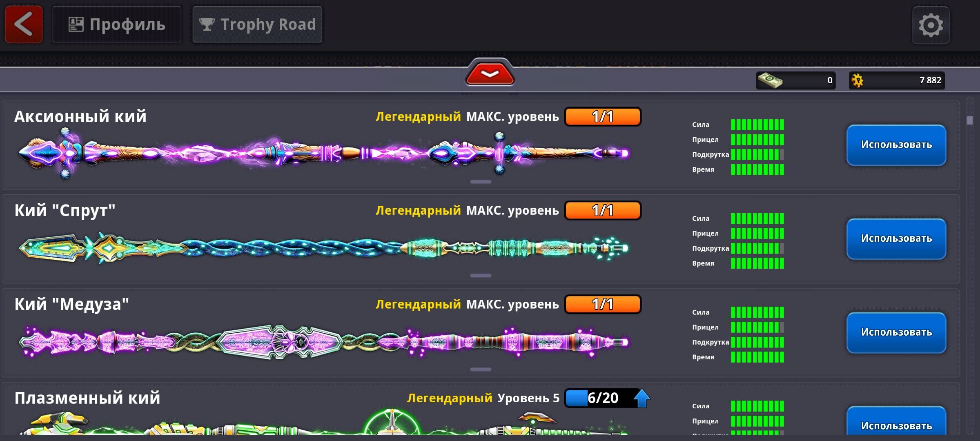Open the settings gear icon
The image size is (980, 441).
pos(931,25)
